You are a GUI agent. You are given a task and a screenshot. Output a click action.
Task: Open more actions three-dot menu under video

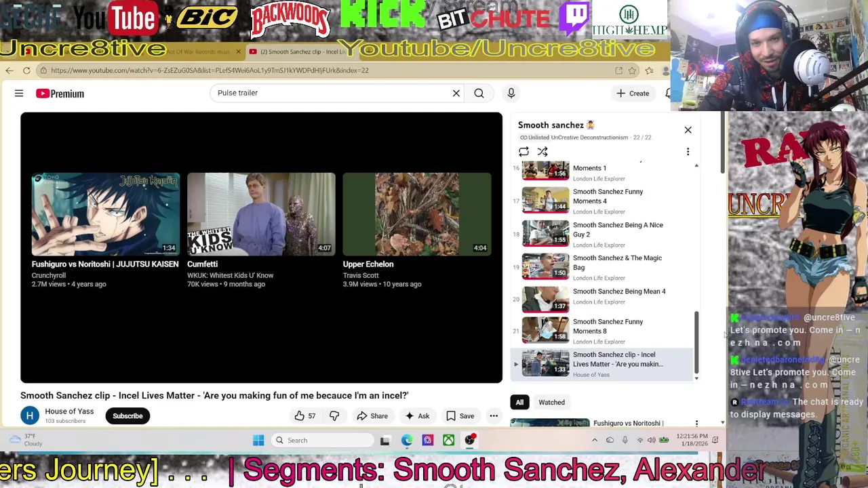coord(494,416)
